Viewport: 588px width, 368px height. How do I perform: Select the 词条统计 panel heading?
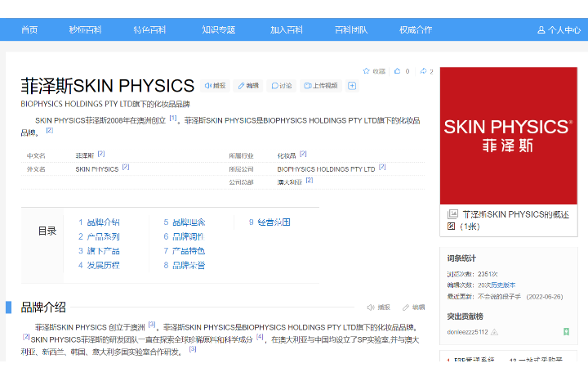tap(461, 258)
